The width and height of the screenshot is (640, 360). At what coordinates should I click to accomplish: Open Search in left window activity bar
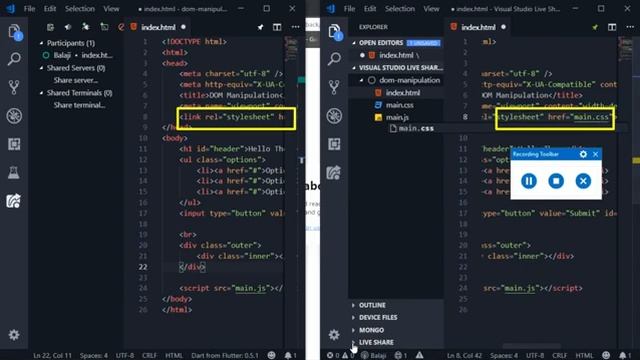click(x=14, y=59)
